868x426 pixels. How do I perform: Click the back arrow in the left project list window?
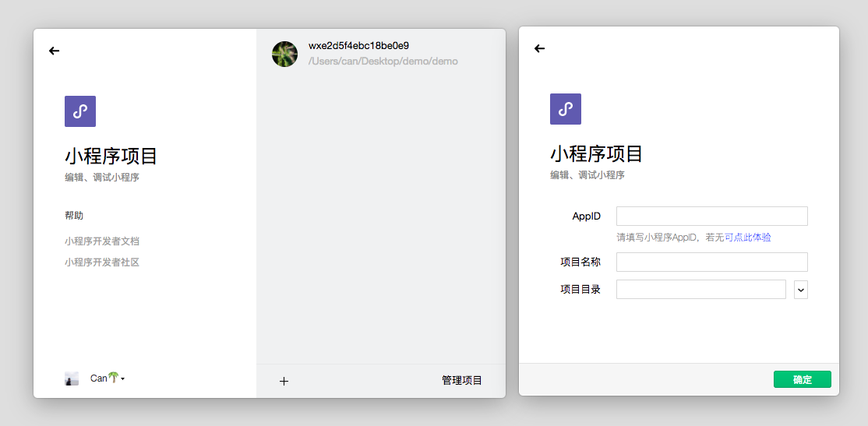coord(55,51)
